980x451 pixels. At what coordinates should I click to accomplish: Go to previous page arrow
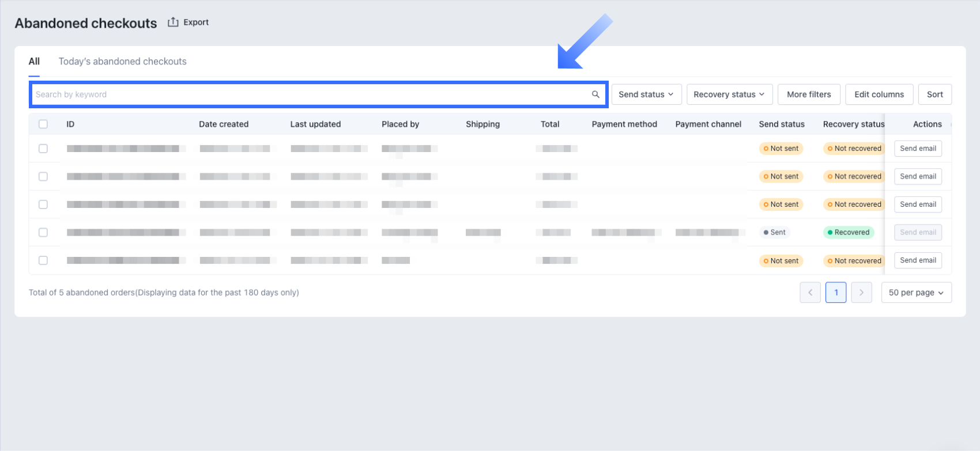pos(810,293)
